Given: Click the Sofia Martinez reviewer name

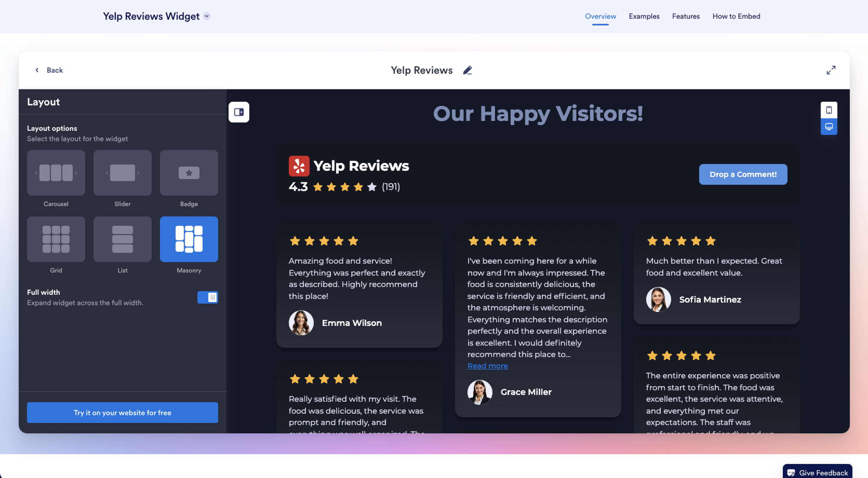Looking at the screenshot, I should tap(710, 299).
